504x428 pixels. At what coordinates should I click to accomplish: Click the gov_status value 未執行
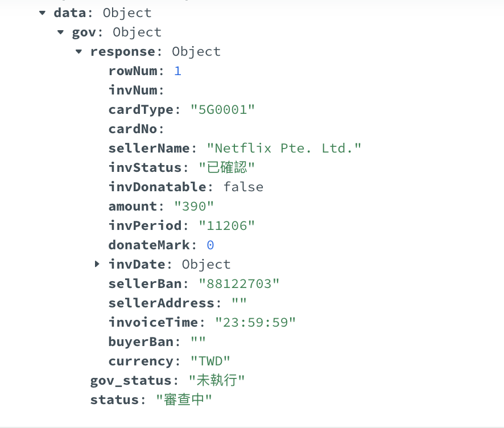(217, 380)
